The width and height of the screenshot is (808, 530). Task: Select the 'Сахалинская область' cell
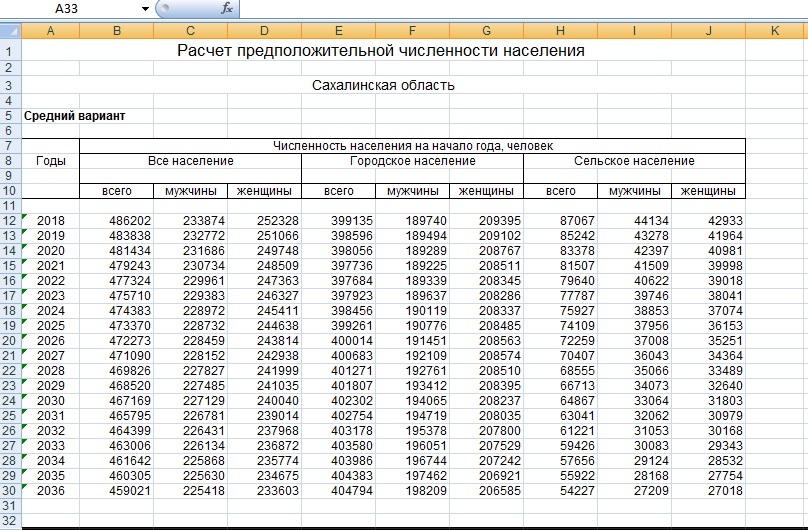383,85
